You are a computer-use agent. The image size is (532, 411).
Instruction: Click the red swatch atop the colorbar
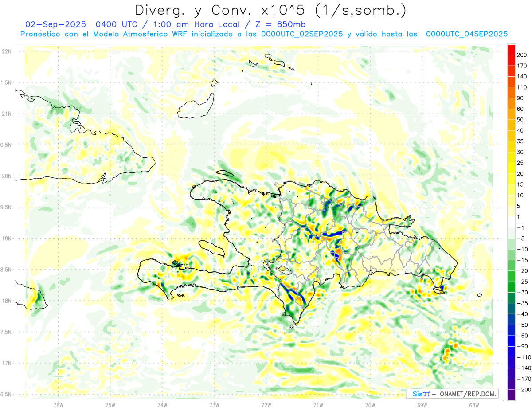click(x=511, y=50)
